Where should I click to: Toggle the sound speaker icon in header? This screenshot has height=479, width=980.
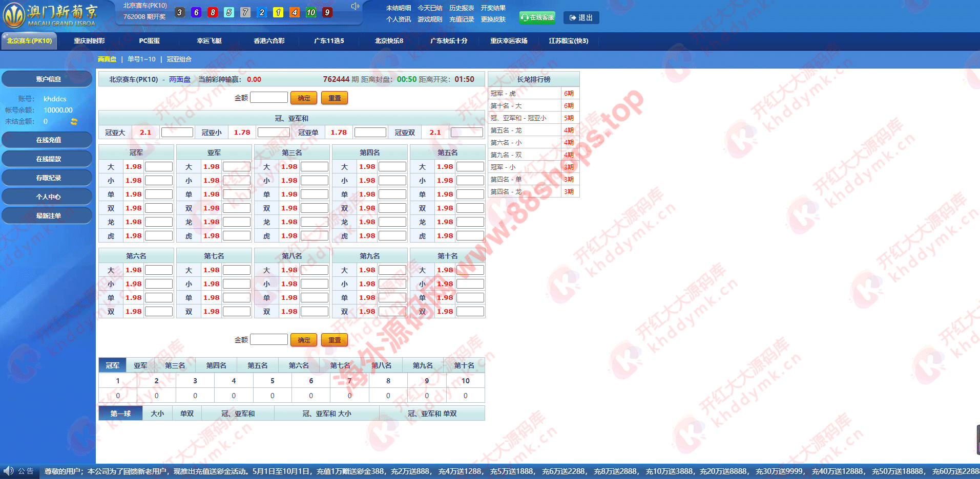click(x=355, y=6)
